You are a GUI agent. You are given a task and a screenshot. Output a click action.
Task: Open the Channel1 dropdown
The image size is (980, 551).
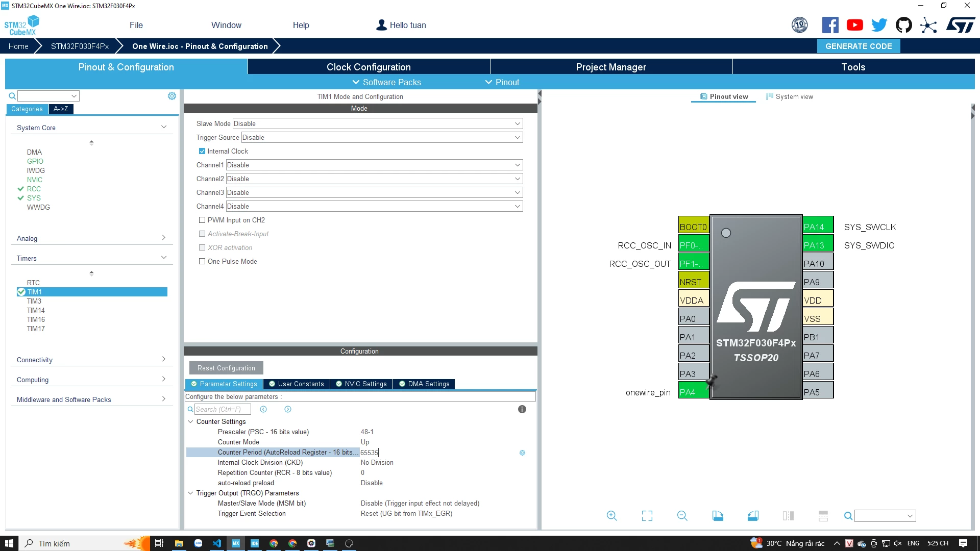[375, 165]
